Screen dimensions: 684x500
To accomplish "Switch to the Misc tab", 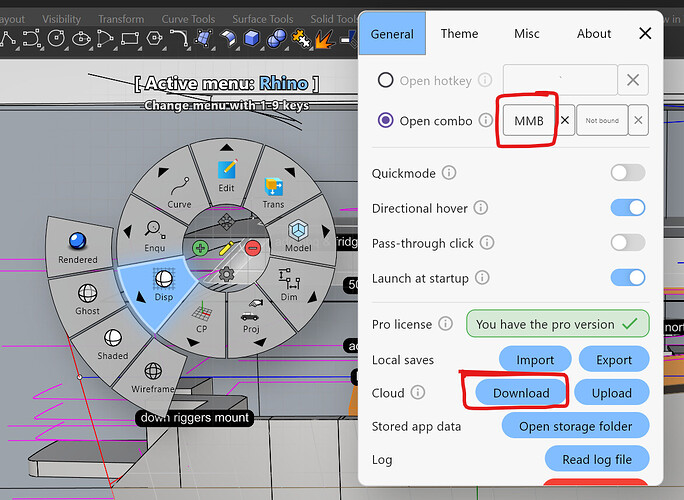I will pos(527,34).
